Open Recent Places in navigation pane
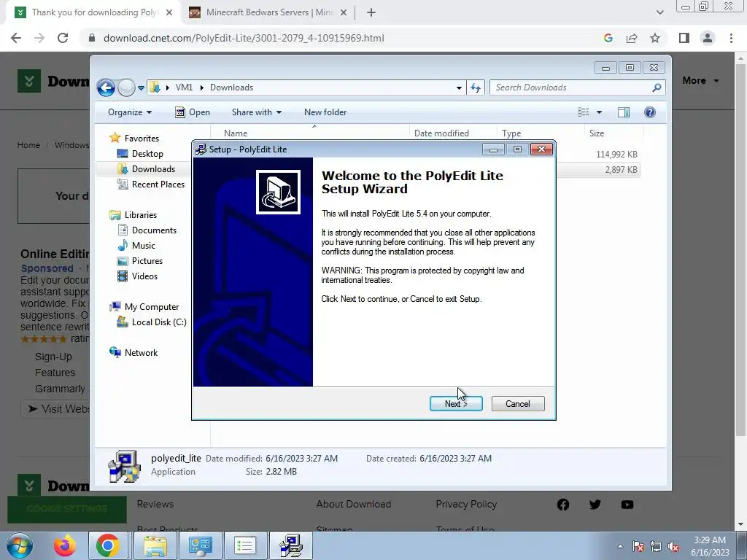The height and width of the screenshot is (560, 747). pos(158,184)
